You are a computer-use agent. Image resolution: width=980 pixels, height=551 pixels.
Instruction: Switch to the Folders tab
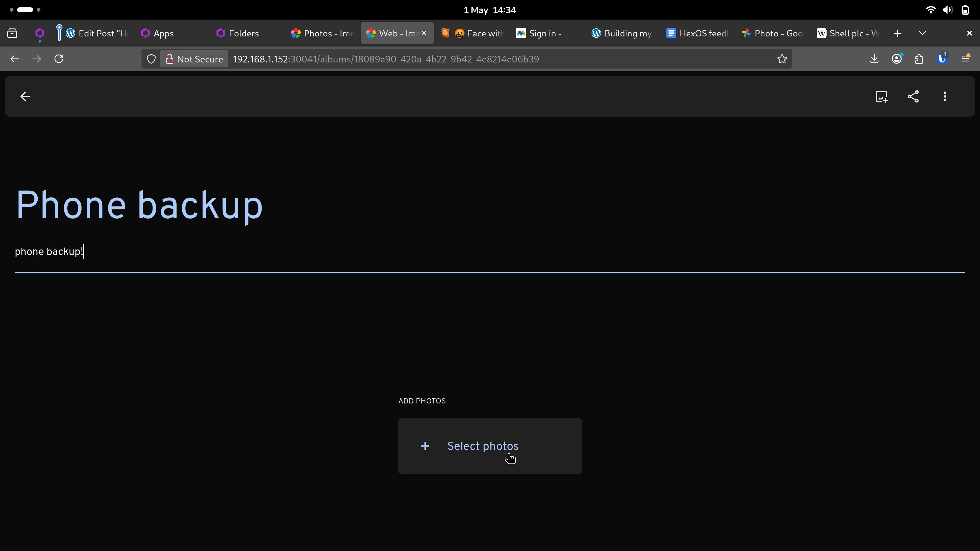(243, 33)
